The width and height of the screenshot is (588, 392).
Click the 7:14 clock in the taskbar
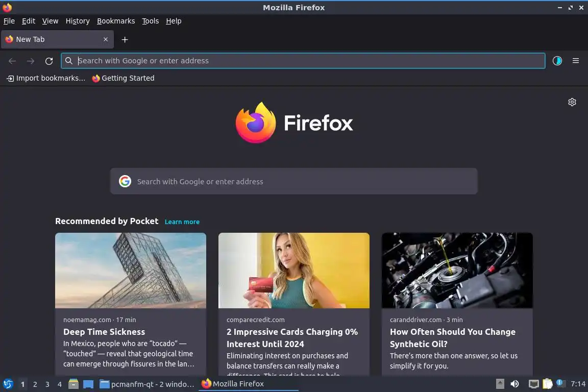pos(578,384)
